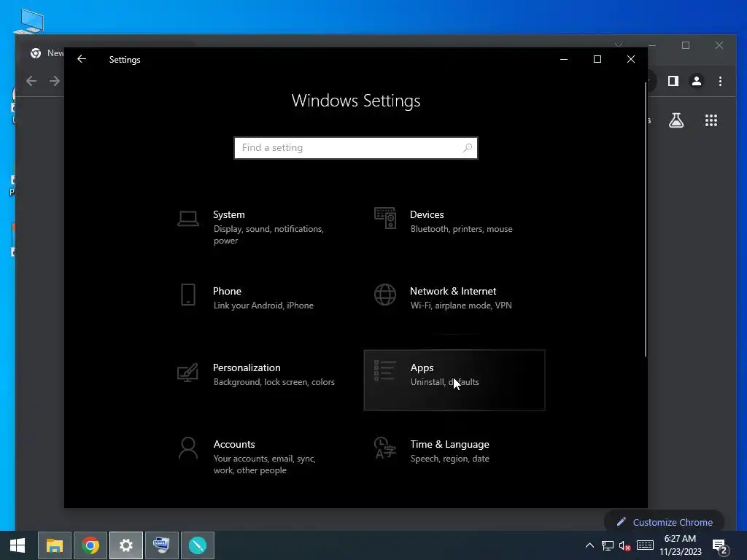Screen dimensions: 747x560
Task: Click the Accounts person icon
Action: point(188,448)
